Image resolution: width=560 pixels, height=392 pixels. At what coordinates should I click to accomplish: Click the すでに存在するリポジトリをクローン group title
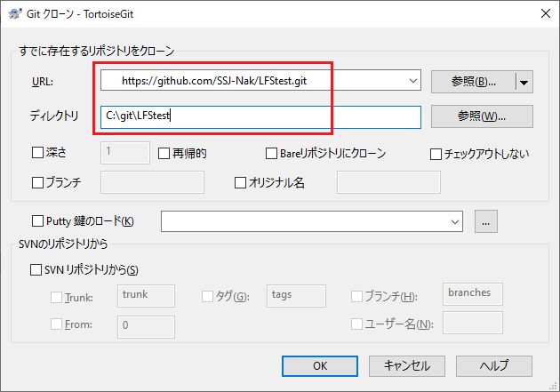coord(97,51)
